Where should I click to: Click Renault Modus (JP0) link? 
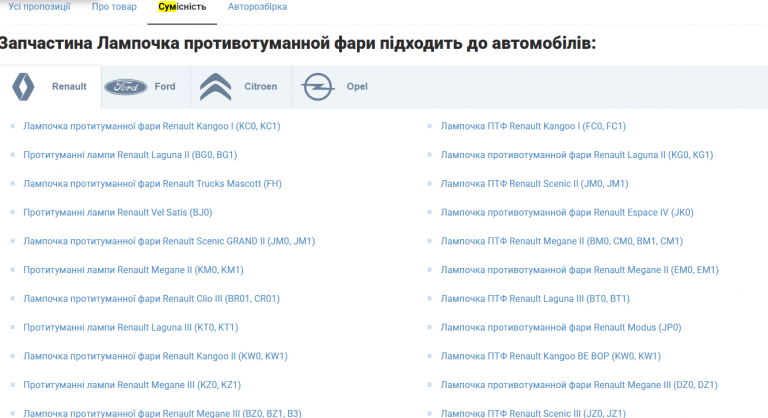(x=561, y=327)
